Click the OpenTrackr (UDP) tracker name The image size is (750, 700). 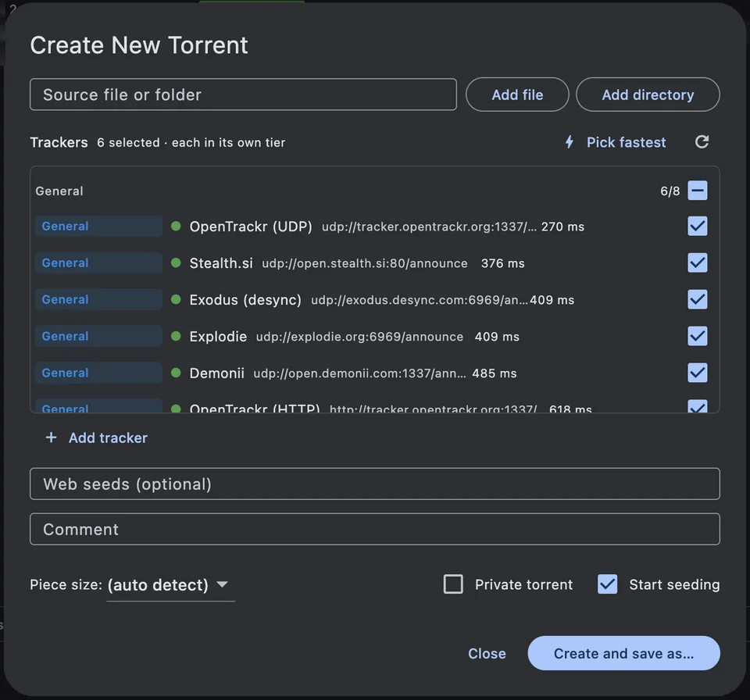(251, 227)
